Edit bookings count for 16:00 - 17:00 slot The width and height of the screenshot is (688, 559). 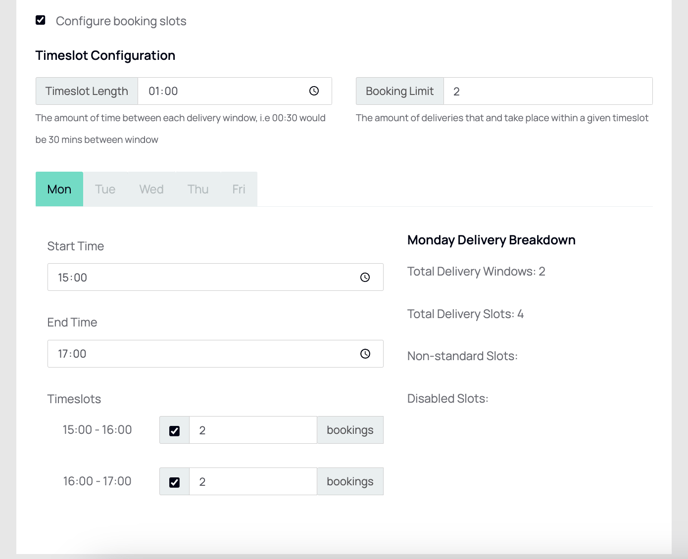point(253,481)
